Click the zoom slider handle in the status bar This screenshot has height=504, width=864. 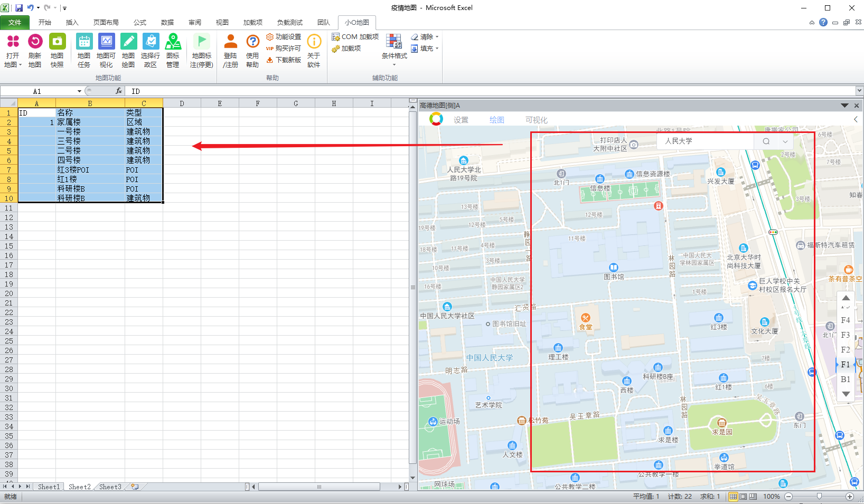819,497
